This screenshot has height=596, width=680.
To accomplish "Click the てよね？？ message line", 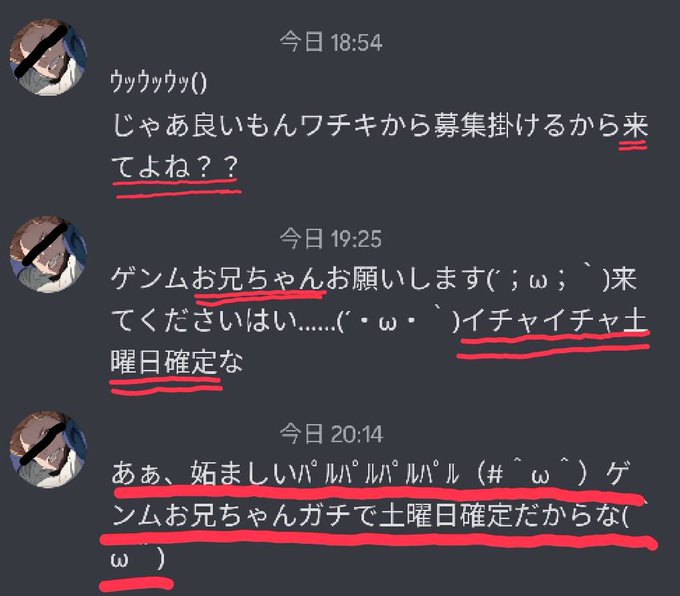I will tap(175, 167).
